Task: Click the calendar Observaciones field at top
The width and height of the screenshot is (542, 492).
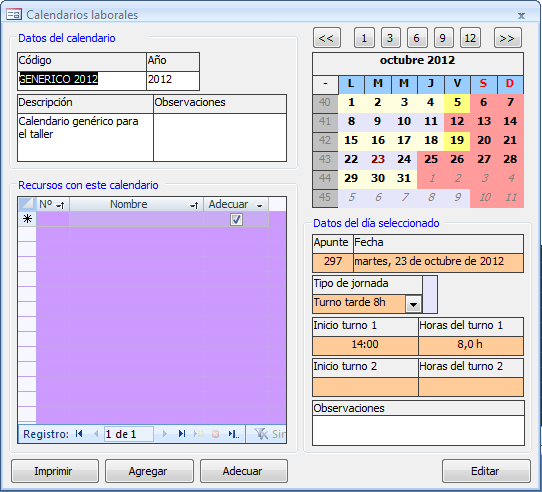Action: click(220, 137)
